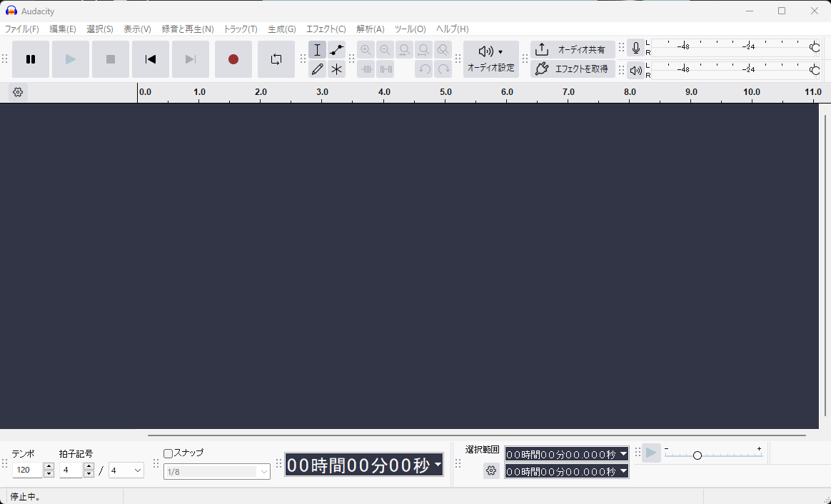Click the vertical scrollbar on the right

click(825, 265)
